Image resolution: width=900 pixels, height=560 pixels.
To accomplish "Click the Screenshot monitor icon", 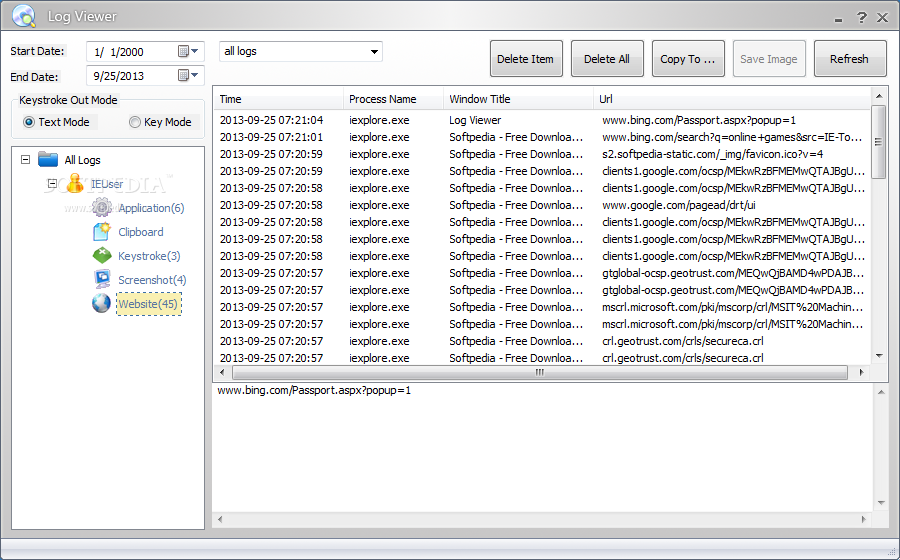I will (x=102, y=279).
